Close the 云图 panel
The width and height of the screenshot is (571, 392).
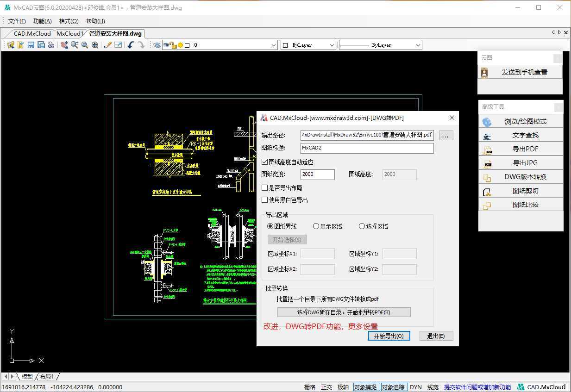click(x=558, y=58)
